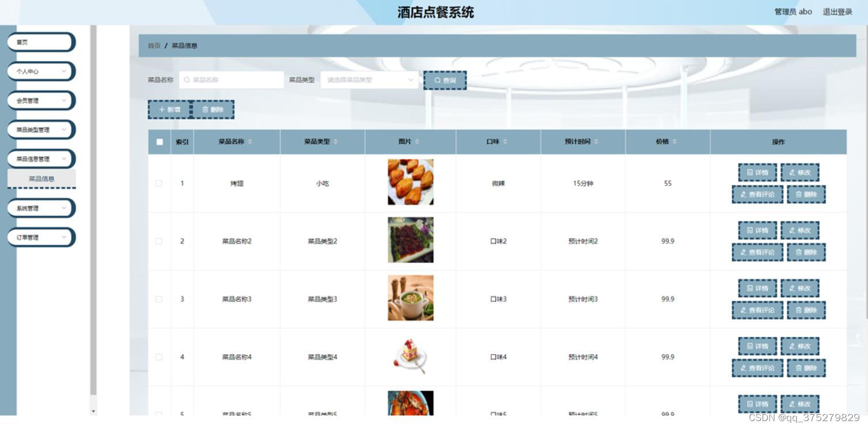Click the 菜品名称 search input field
The height and width of the screenshot is (428, 868).
tap(230, 79)
